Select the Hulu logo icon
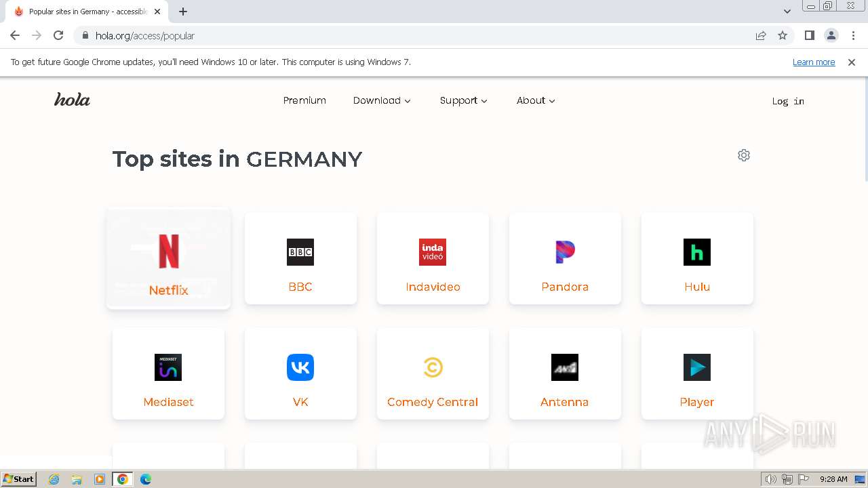This screenshot has height=488, width=868. 697,252
